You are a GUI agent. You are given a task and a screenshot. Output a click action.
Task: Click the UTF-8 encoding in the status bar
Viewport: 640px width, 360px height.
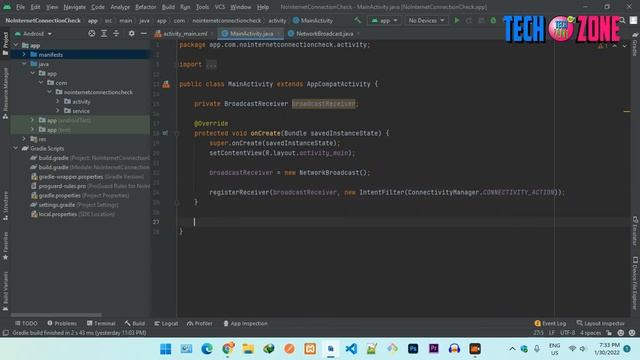pos(567,333)
